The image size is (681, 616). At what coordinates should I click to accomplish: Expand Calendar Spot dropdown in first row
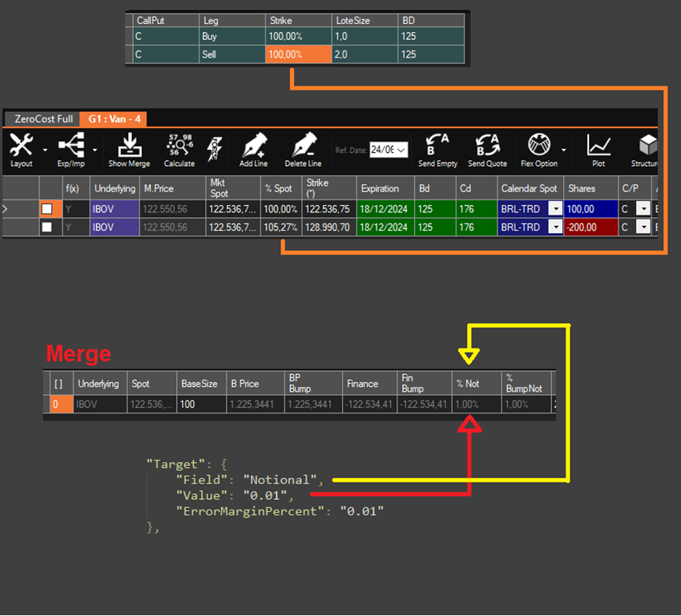click(554, 209)
